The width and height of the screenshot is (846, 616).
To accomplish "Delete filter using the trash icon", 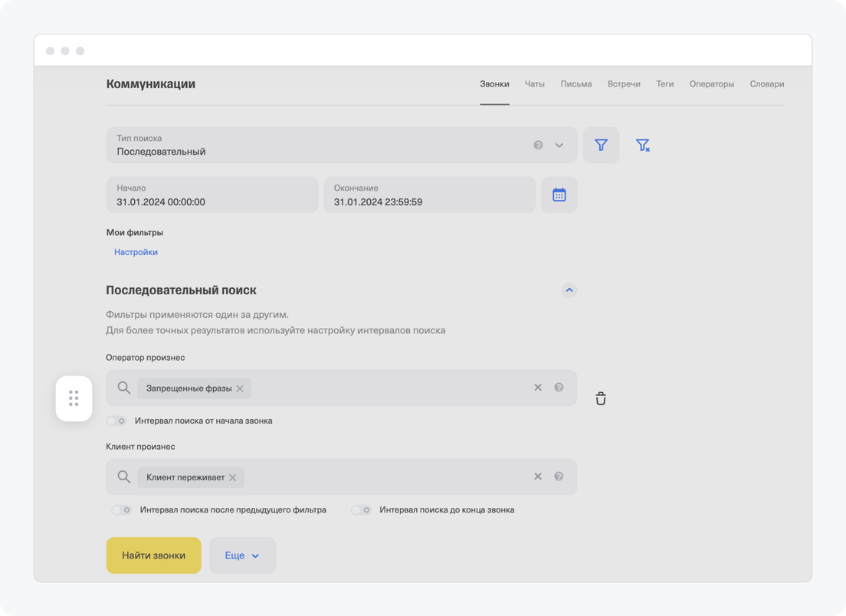I will (601, 398).
